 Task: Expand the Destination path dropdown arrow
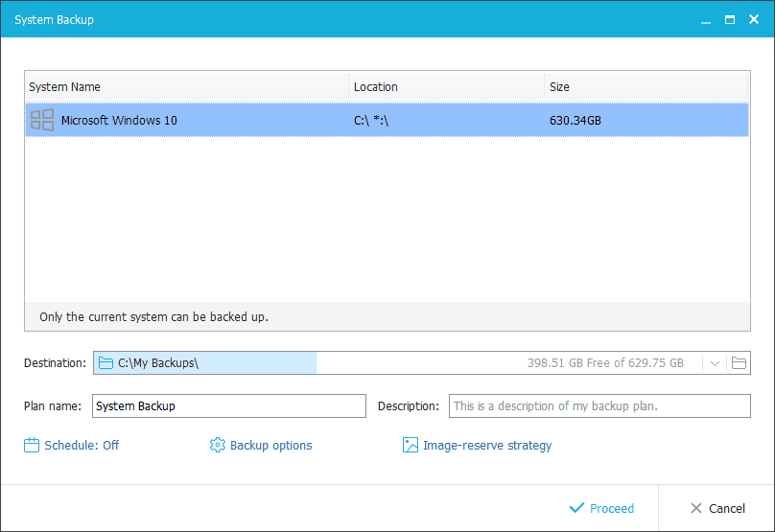pyautogui.click(x=716, y=363)
